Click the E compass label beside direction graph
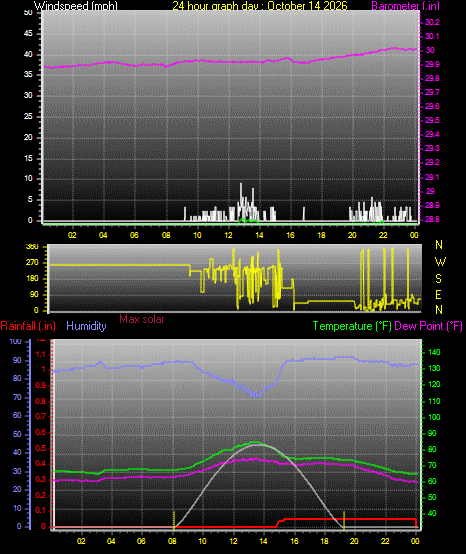Viewport: 466px width, 554px height. (438, 294)
